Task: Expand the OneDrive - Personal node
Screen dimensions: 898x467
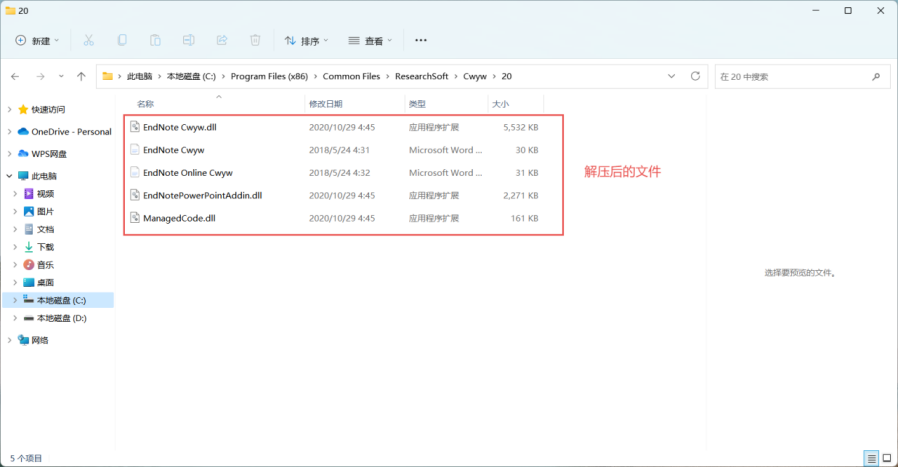Action: 9,132
